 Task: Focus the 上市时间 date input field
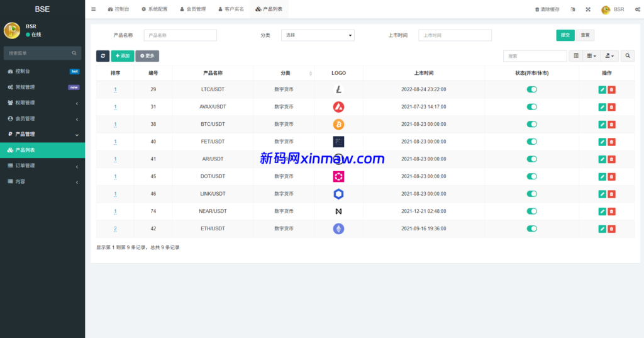tap(455, 35)
